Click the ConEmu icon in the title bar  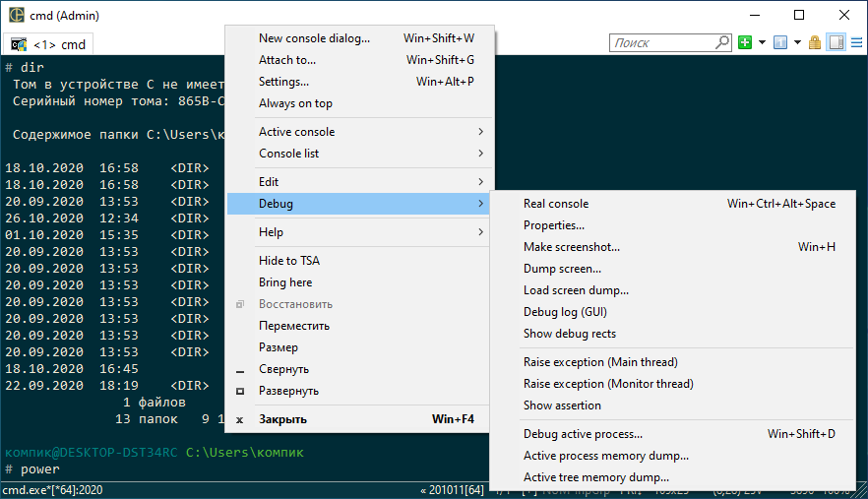(x=16, y=16)
